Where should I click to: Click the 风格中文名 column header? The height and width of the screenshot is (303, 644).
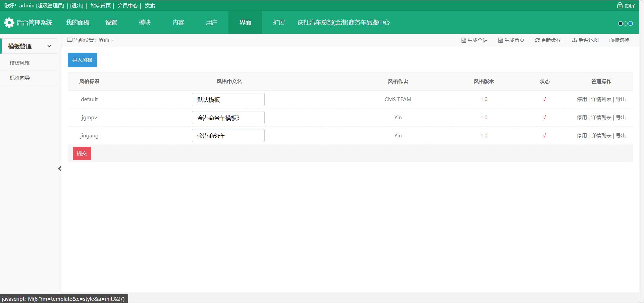229,82
